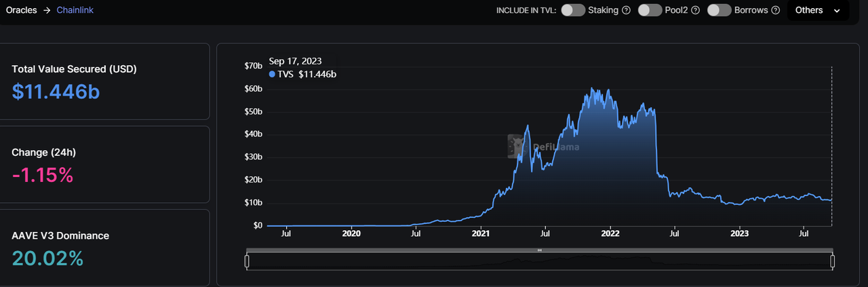Image resolution: width=868 pixels, height=287 pixels.
Task: Click the AAVE V3 Dominance 20.02% value
Action: click(x=47, y=259)
